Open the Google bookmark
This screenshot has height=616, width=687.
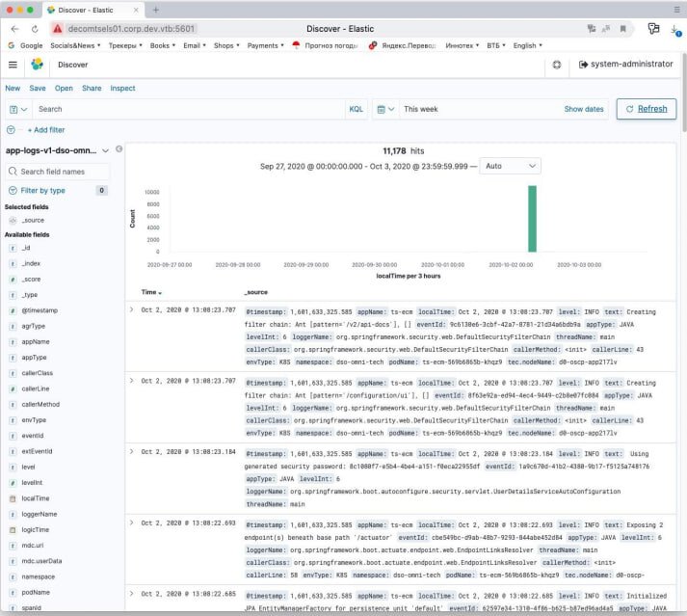[25, 45]
